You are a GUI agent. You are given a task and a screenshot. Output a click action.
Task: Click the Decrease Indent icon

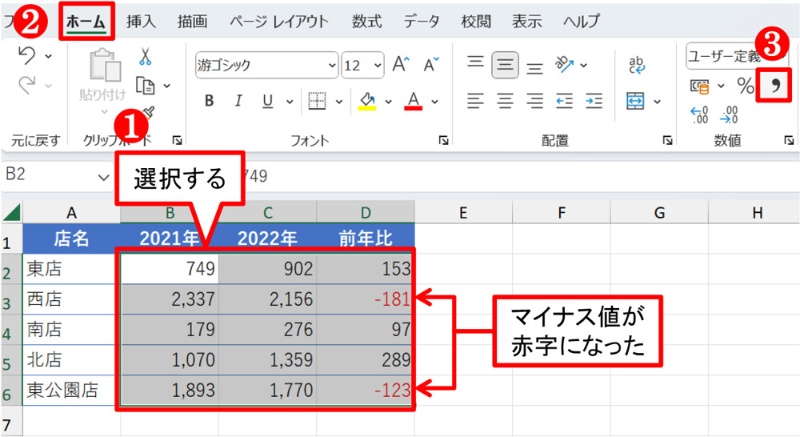click(564, 101)
